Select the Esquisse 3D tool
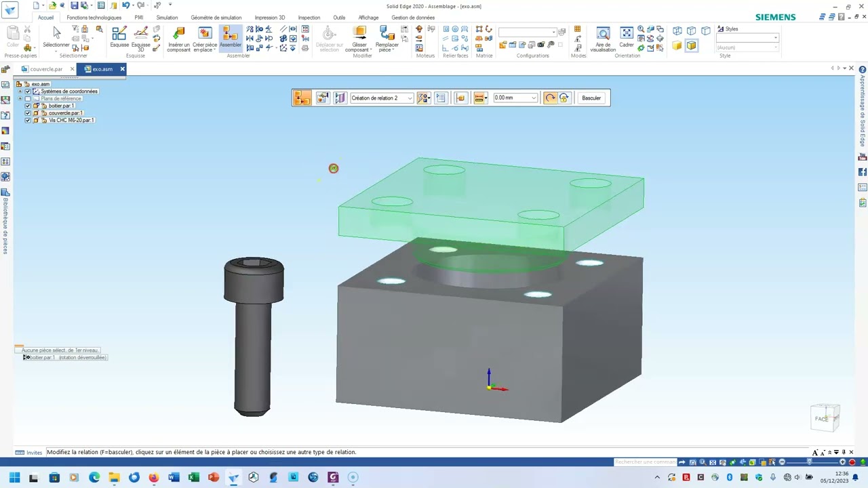This screenshot has height=488, width=868. 140,39
